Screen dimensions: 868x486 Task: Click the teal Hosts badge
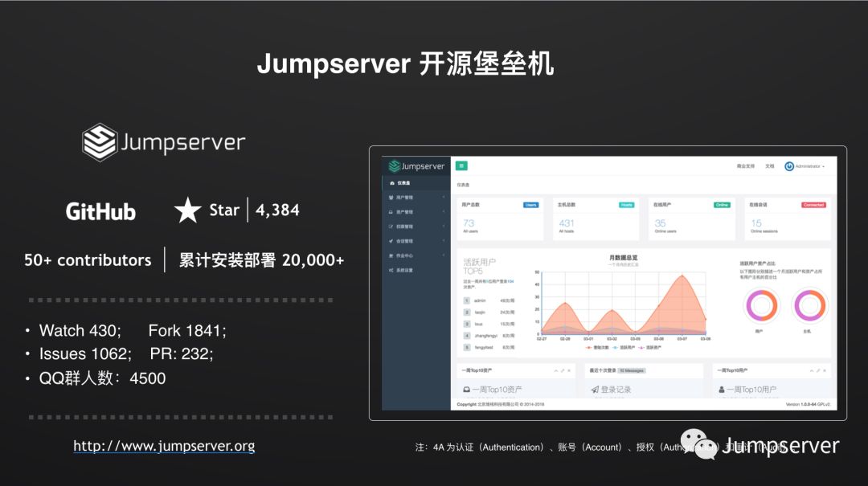click(x=627, y=205)
